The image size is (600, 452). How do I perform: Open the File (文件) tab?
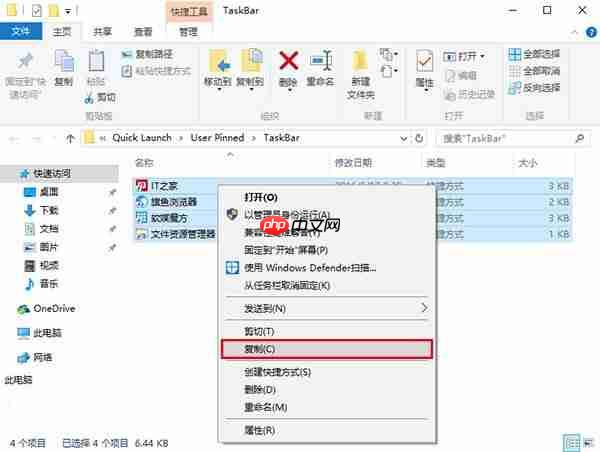21,31
